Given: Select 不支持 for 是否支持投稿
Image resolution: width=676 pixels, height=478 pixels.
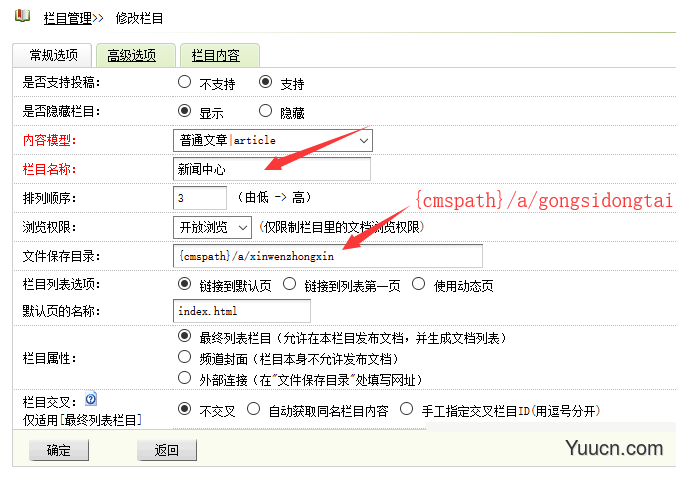Looking at the screenshot, I should [x=185, y=83].
